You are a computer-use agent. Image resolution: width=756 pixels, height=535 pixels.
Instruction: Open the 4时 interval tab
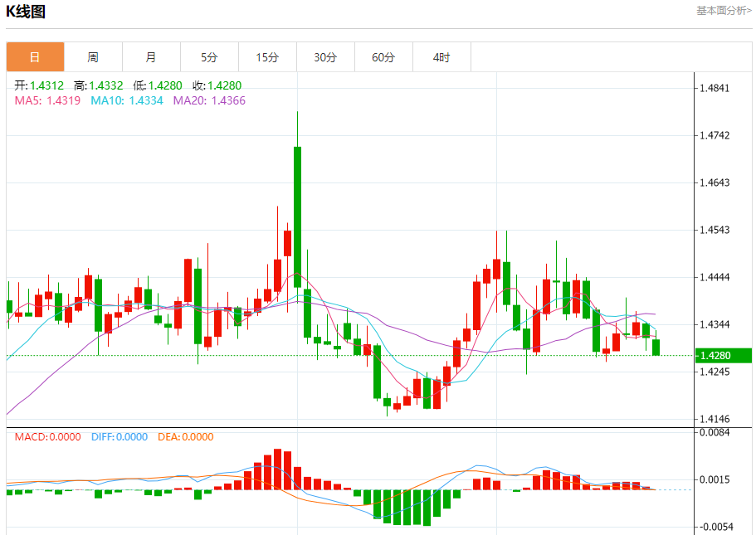pyautogui.click(x=441, y=57)
